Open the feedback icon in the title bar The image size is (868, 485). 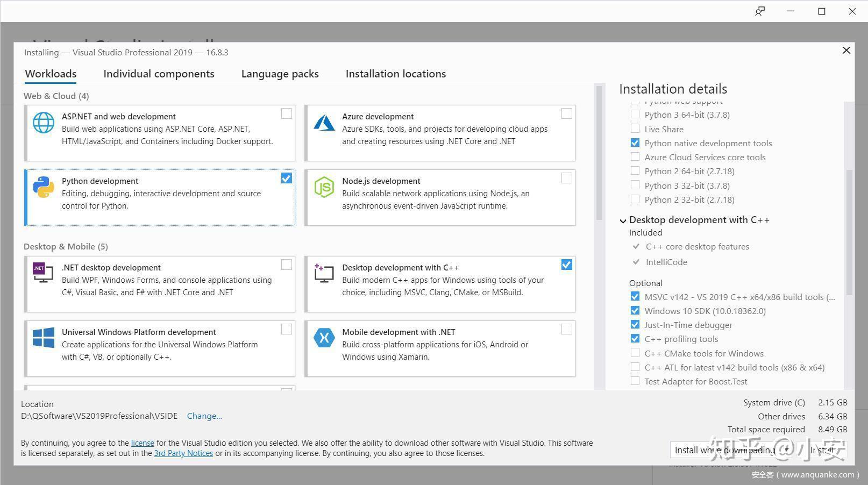[760, 11]
